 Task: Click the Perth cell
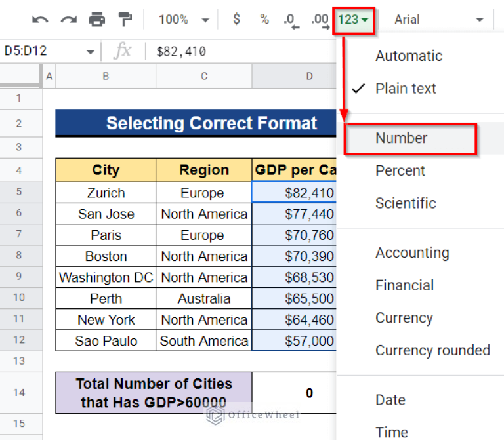click(x=106, y=298)
